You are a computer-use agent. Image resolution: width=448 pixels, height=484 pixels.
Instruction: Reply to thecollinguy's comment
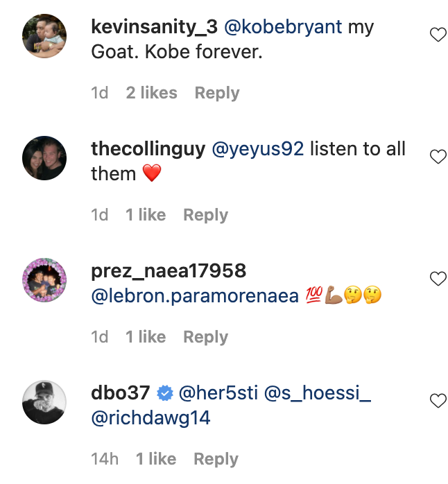click(x=205, y=215)
